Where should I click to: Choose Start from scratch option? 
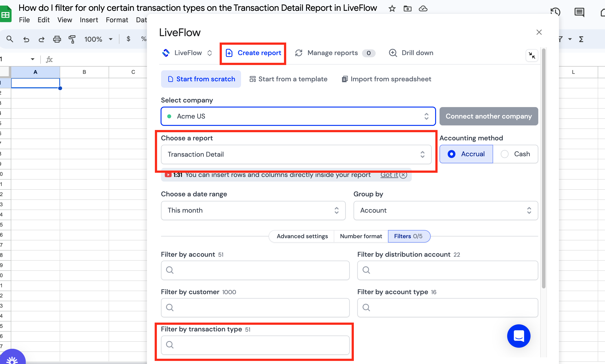pos(201,79)
